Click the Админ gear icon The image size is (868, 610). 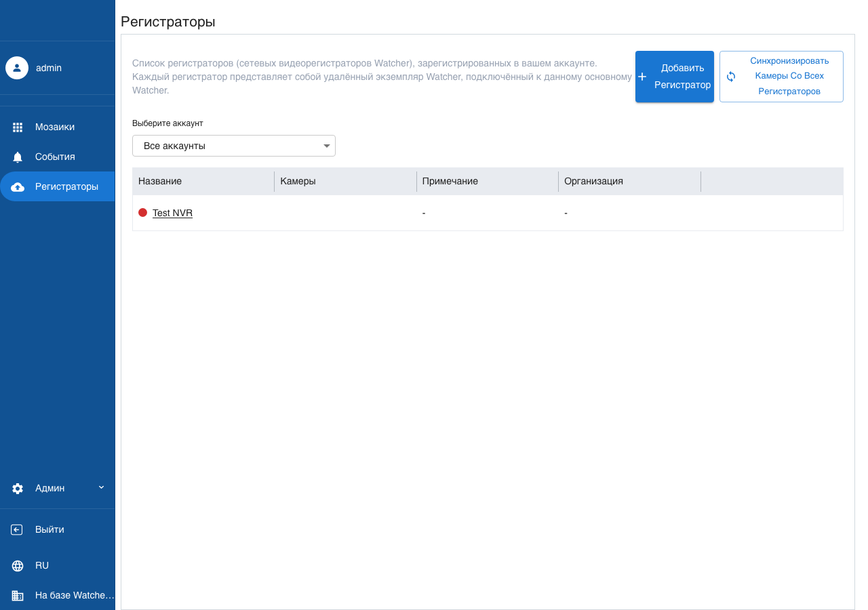coord(18,489)
